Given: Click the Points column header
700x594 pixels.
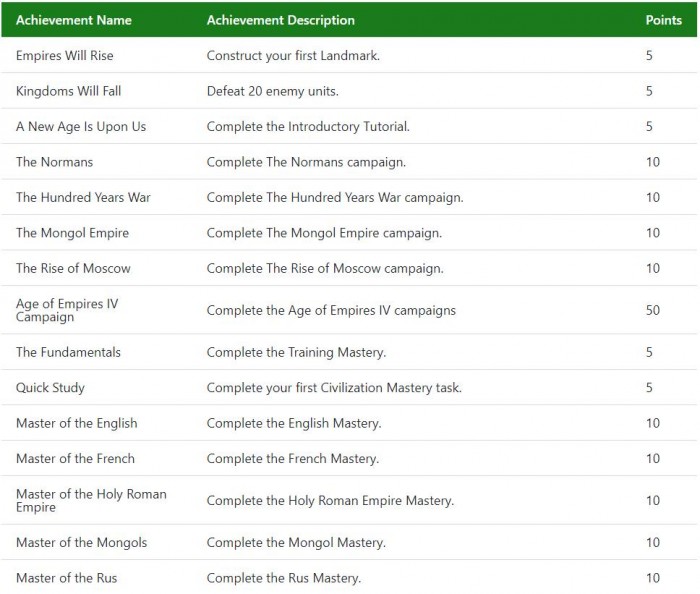Looking at the screenshot, I should tap(663, 20).
